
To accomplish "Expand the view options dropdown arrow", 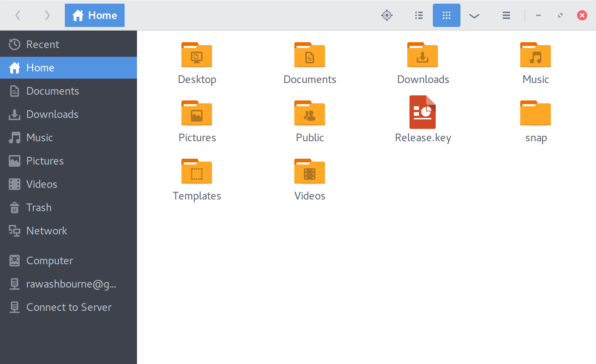I will [x=474, y=16].
